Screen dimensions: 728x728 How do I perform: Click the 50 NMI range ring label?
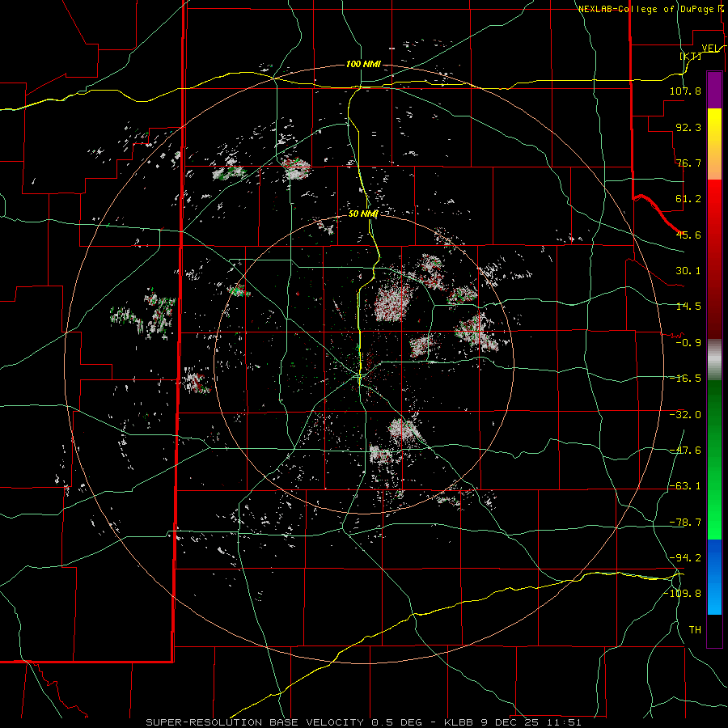(363, 214)
